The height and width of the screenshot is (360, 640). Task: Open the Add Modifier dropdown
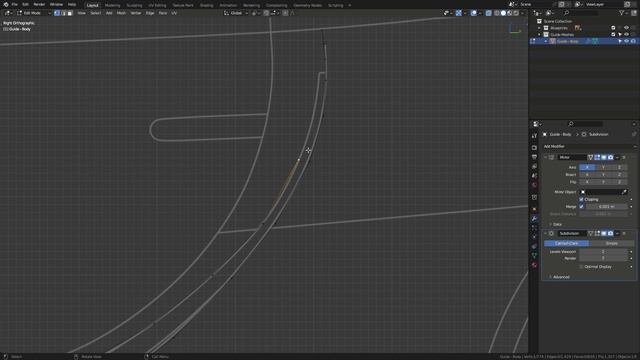(589, 146)
